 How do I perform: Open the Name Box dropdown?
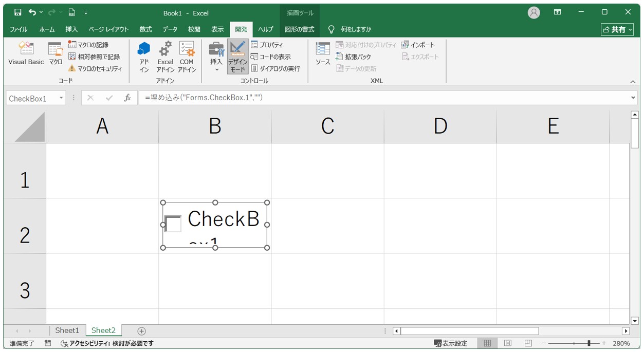[61, 98]
